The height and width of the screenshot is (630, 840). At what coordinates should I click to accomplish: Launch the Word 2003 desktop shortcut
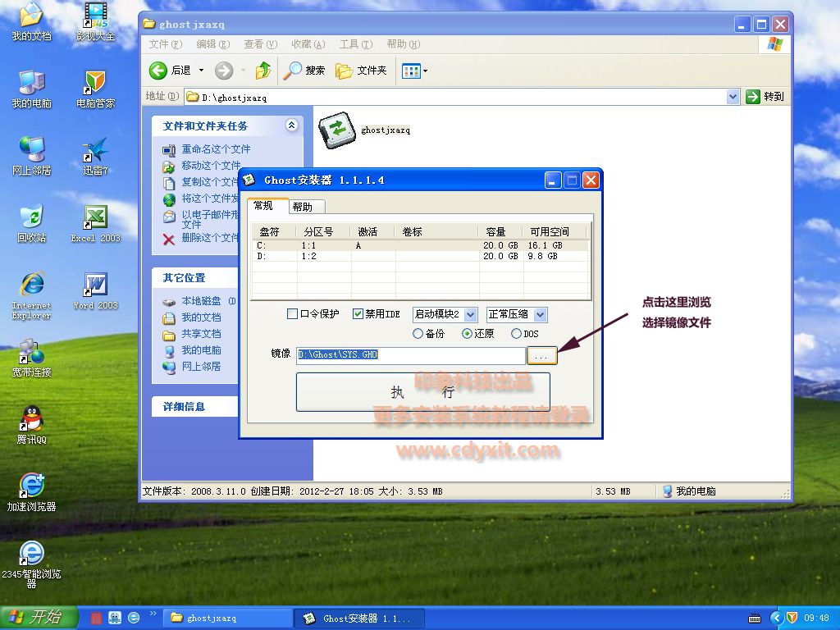[95, 291]
